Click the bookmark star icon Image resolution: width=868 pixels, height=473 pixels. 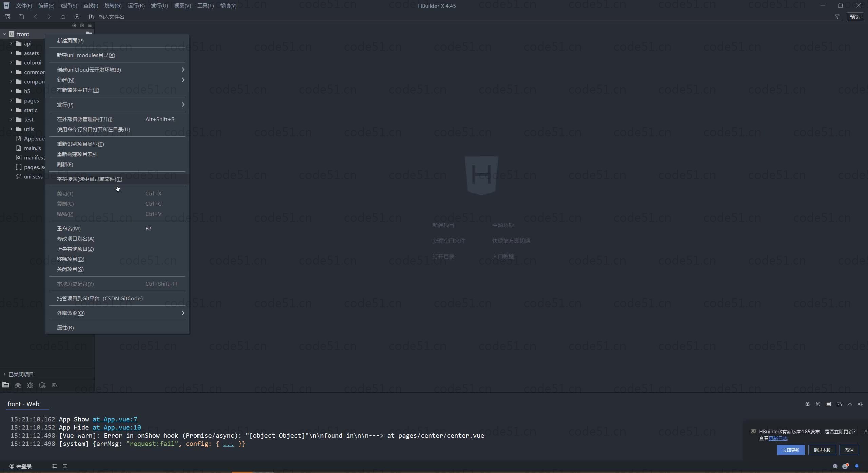click(x=63, y=17)
